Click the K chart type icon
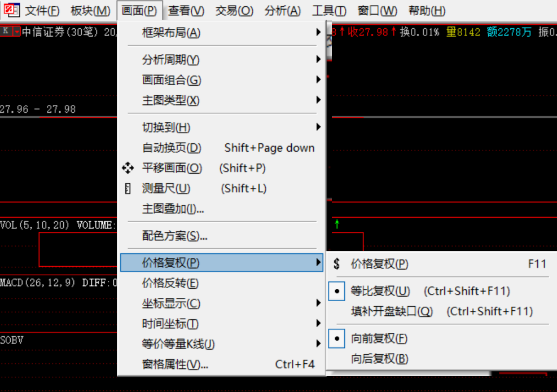Viewport: 557px width, 392px height. click(6, 31)
